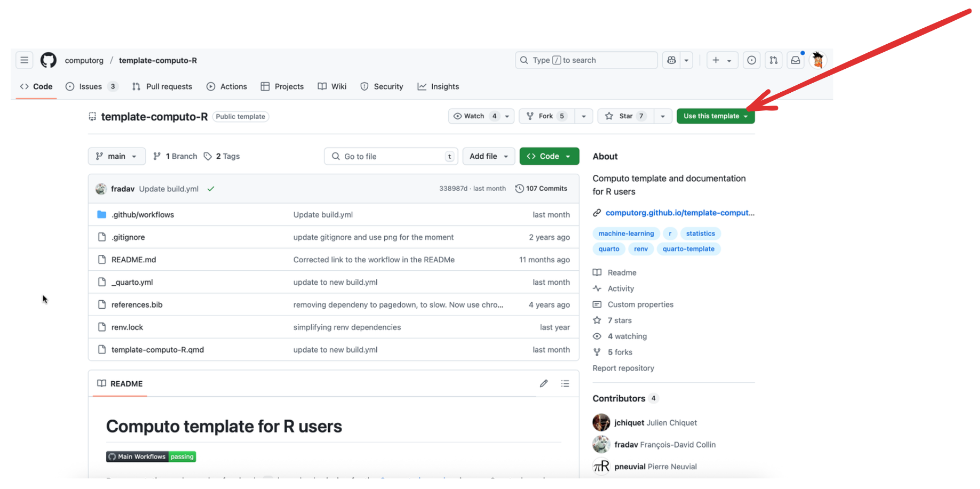This screenshot has height=489, width=980.
Task: Open the references.bib file
Action: click(137, 304)
